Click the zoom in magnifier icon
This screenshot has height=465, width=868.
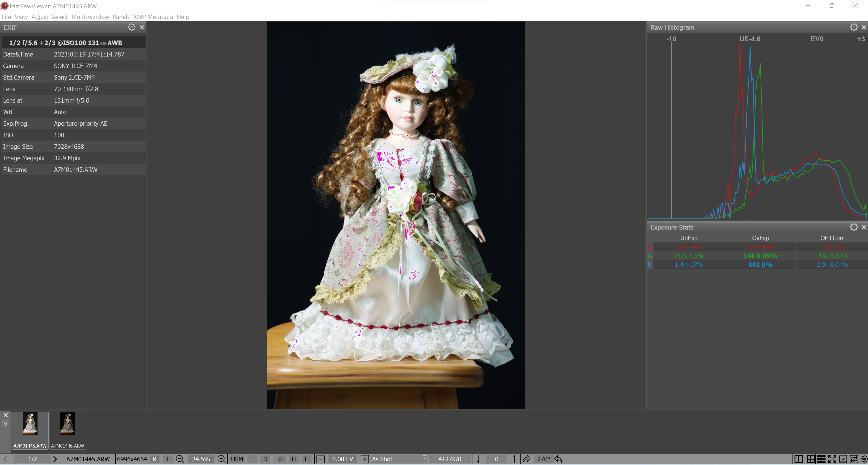pyautogui.click(x=221, y=459)
